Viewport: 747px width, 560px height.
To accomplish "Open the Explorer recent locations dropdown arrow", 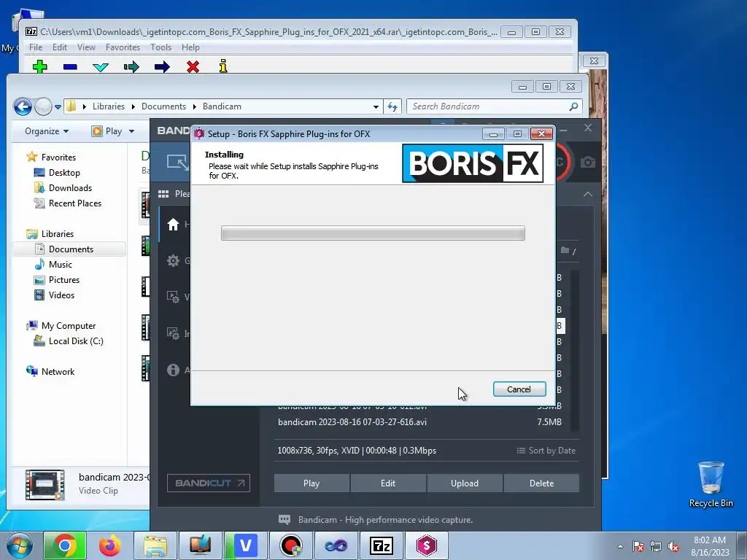I will 58,106.
